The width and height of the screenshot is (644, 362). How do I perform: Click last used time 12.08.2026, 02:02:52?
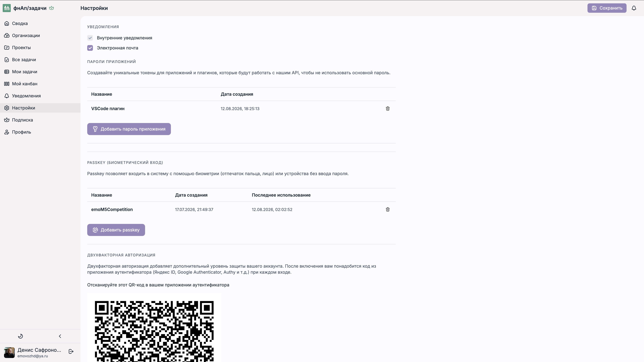pos(272,210)
